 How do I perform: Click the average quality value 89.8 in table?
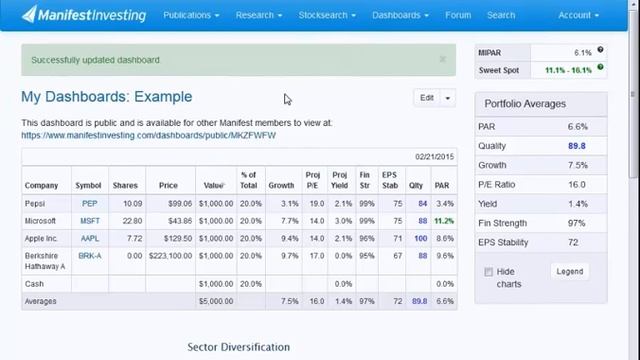coord(420,301)
